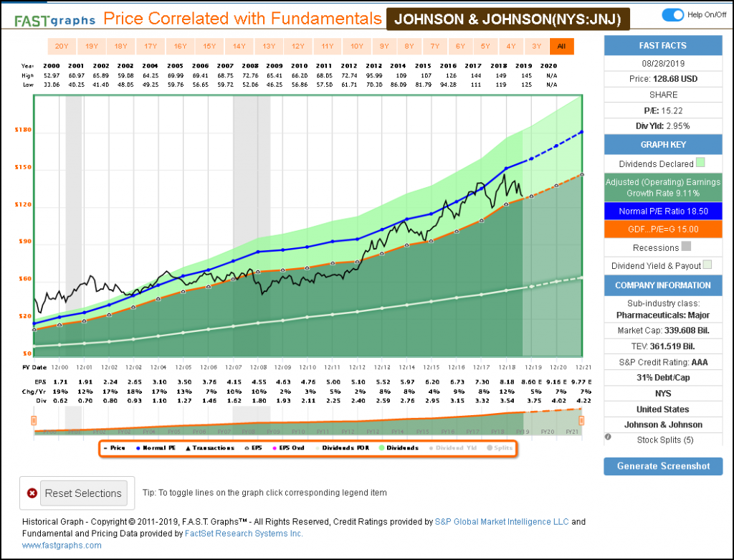
Task: Click the Dividends Declared light green swatch
Action: click(x=700, y=163)
